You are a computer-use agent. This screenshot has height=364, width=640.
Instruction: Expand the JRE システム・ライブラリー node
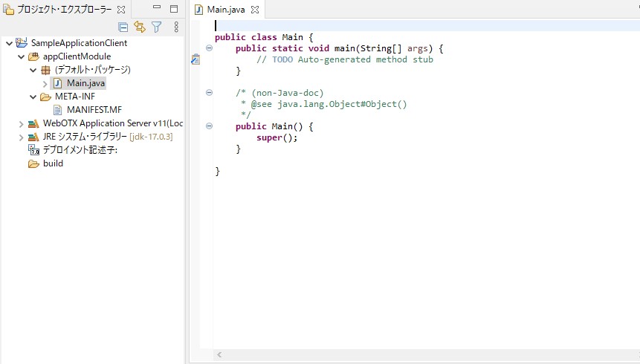[x=21, y=137]
